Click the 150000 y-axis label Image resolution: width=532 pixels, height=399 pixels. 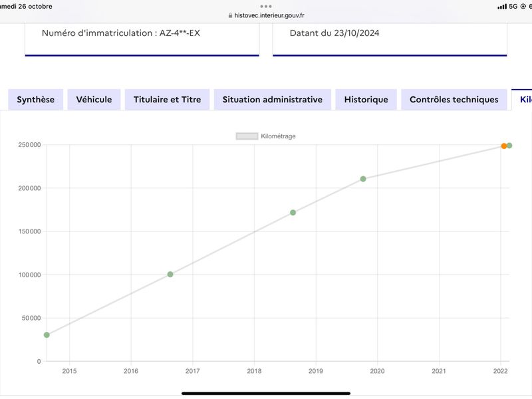click(x=29, y=231)
